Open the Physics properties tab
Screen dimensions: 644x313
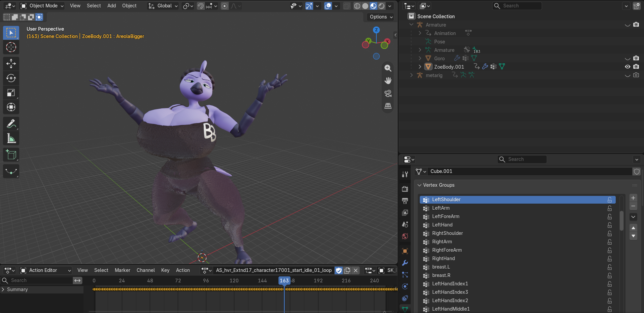click(405, 286)
